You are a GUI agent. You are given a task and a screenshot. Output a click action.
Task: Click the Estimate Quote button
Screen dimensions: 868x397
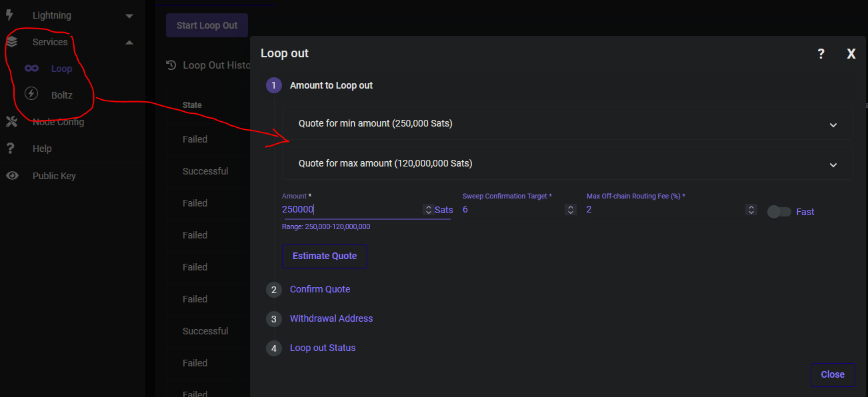325,256
